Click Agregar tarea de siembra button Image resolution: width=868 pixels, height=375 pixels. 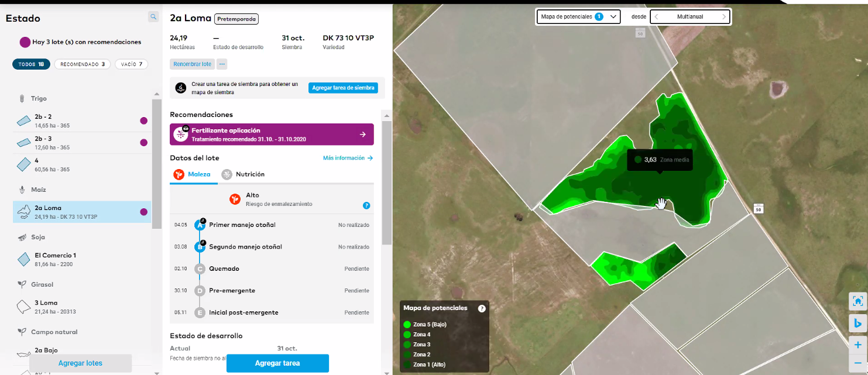click(x=343, y=88)
